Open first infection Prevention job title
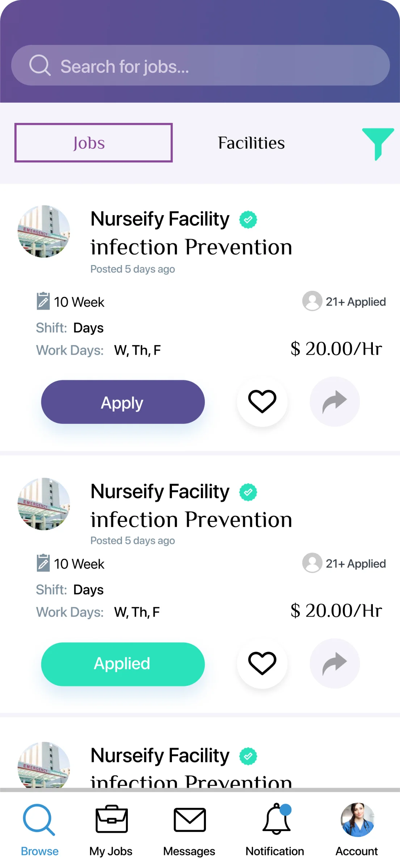400x868 pixels. tap(191, 247)
